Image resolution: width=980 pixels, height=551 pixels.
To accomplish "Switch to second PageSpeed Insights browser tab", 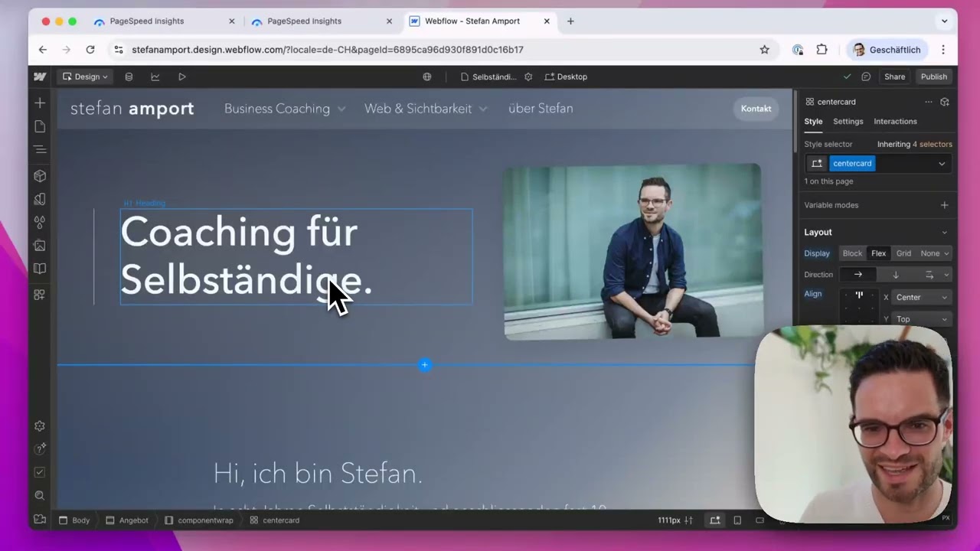I will click(320, 21).
